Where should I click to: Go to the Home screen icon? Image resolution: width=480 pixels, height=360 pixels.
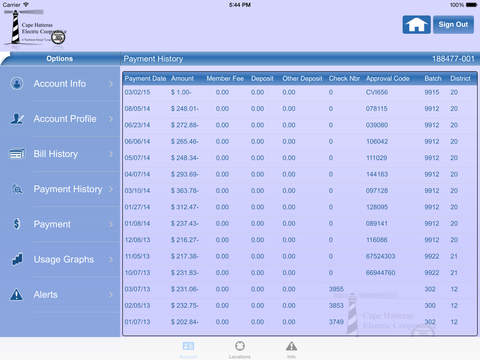416,25
